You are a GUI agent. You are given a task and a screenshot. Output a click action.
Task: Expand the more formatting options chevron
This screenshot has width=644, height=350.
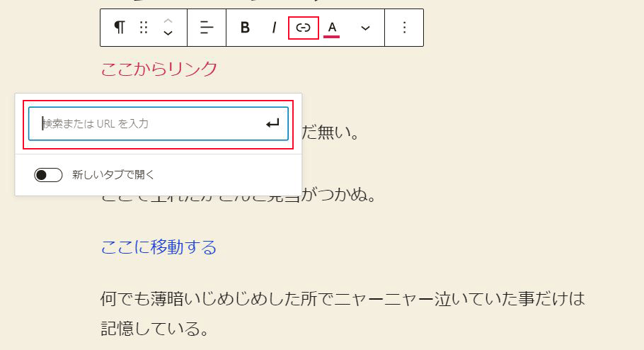pyautogui.click(x=365, y=28)
